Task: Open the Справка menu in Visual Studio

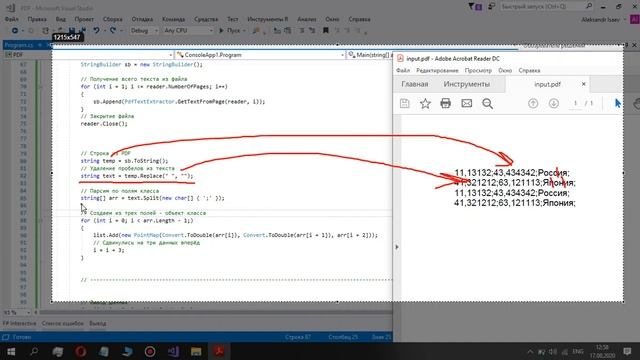Action: coord(359,19)
